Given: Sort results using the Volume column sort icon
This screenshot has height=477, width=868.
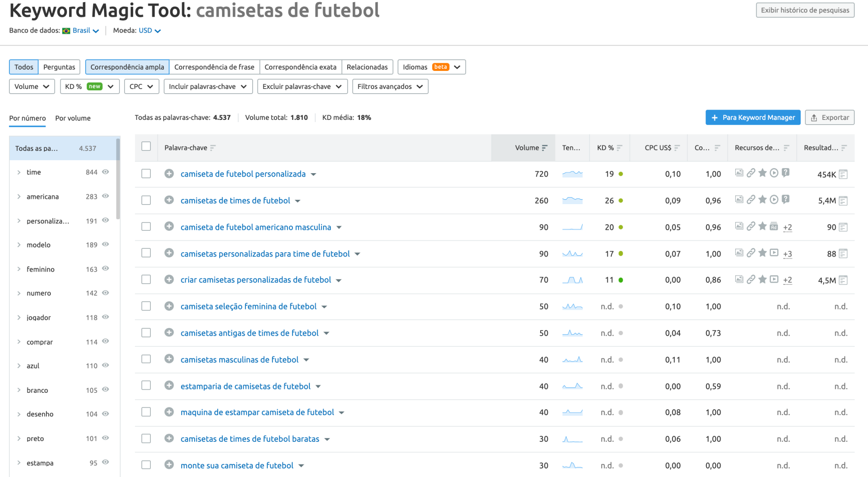Looking at the screenshot, I should click(x=545, y=147).
